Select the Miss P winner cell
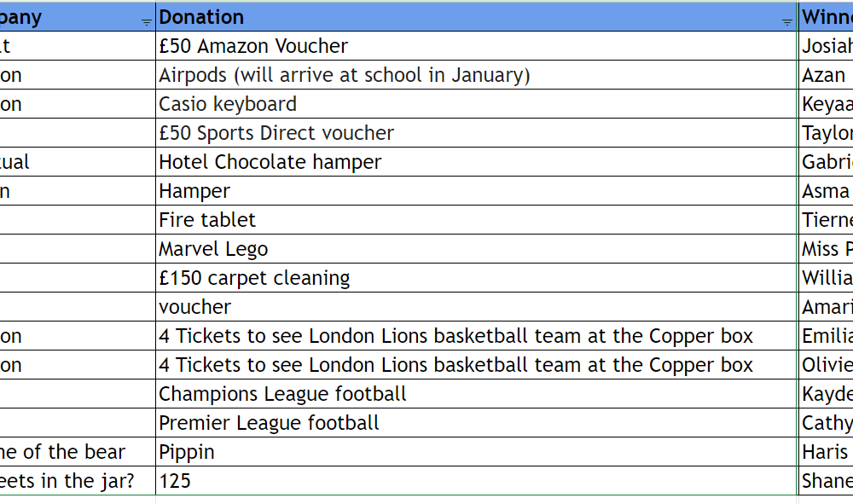The width and height of the screenshot is (853, 504). tap(826, 249)
